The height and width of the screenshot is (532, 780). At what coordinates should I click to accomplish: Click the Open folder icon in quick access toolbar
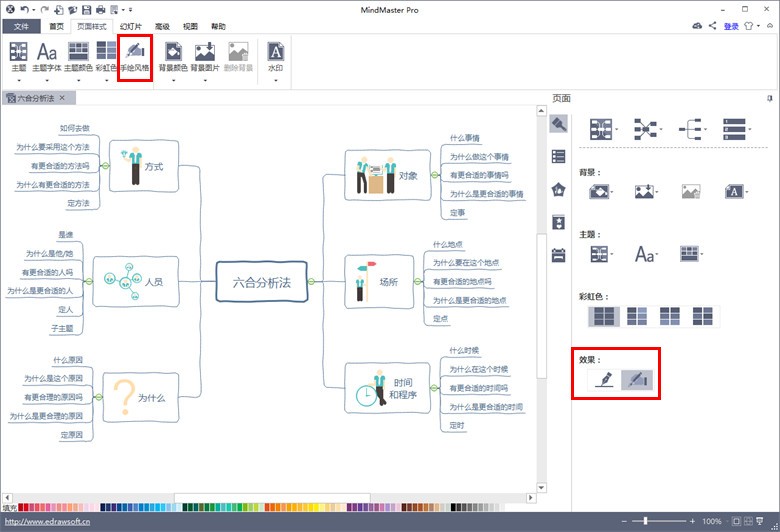click(x=73, y=9)
